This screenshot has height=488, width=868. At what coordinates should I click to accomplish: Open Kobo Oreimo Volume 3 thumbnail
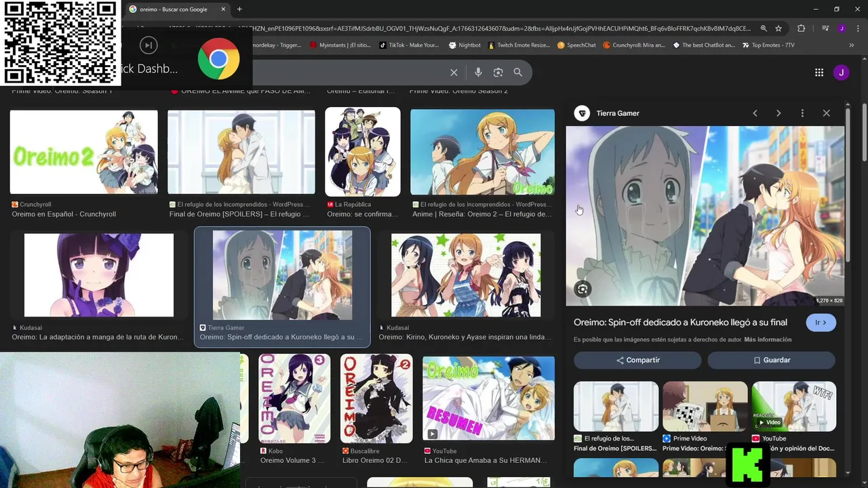tap(294, 399)
